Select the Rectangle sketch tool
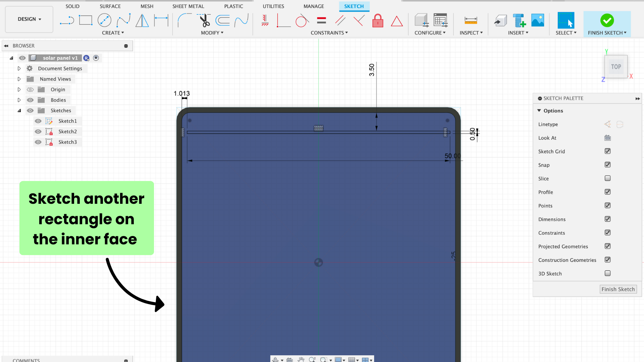The width and height of the screenshot is (644, 362). [x=86, y=20]
